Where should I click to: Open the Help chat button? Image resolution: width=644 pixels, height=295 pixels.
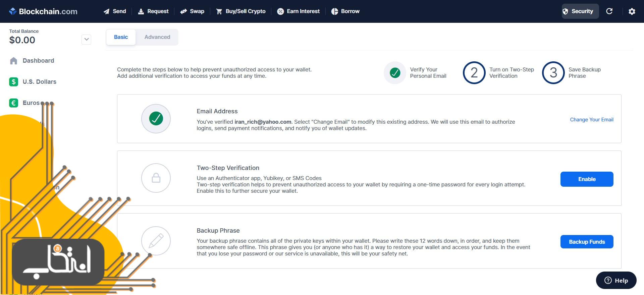(616, 280)
